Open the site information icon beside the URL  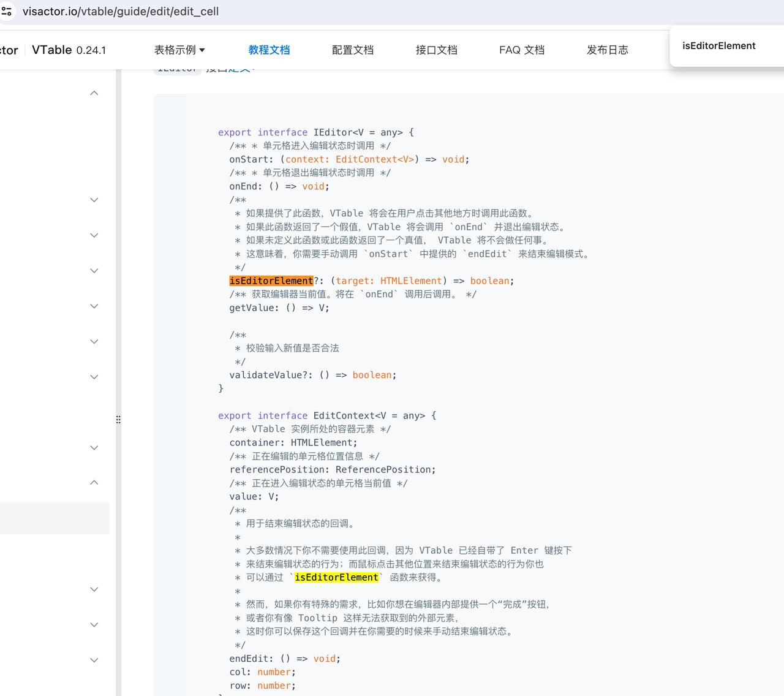click(x=7, y=12)
